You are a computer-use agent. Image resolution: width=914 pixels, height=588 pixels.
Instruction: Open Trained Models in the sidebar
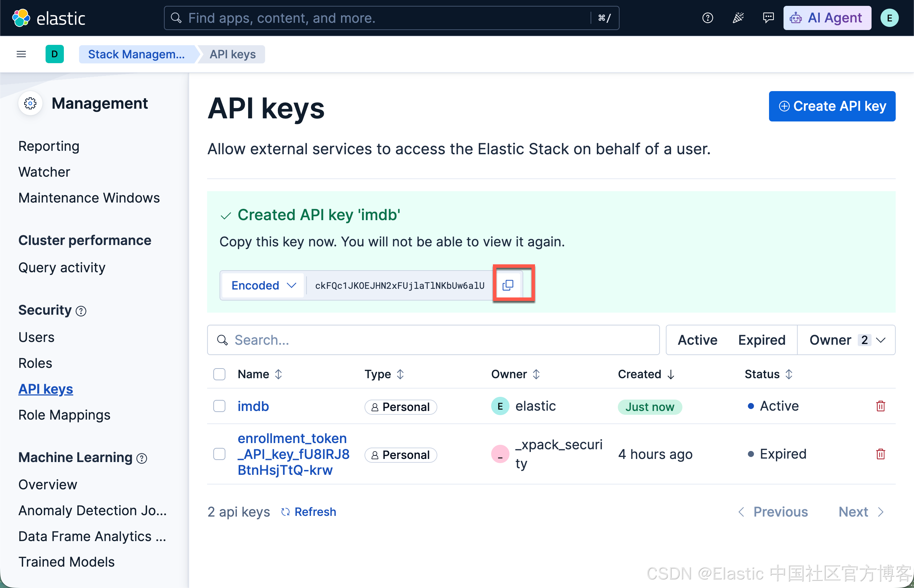pos(67,562)
